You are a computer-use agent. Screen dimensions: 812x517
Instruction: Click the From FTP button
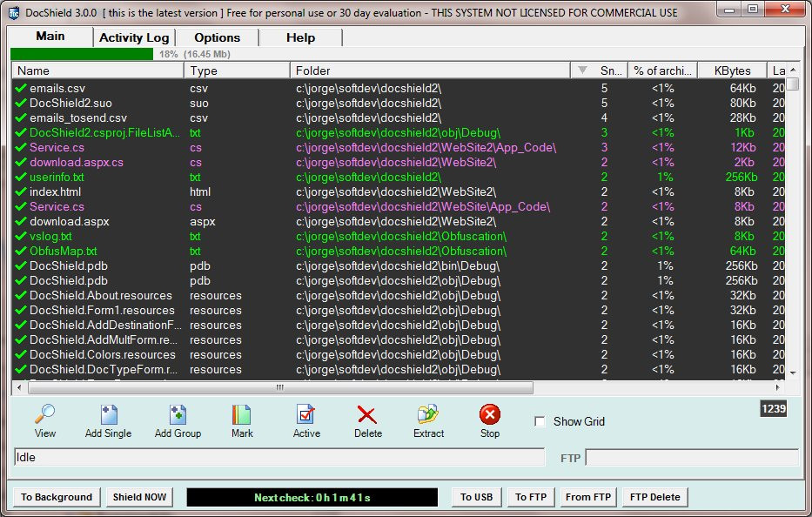tap(588, 497)
